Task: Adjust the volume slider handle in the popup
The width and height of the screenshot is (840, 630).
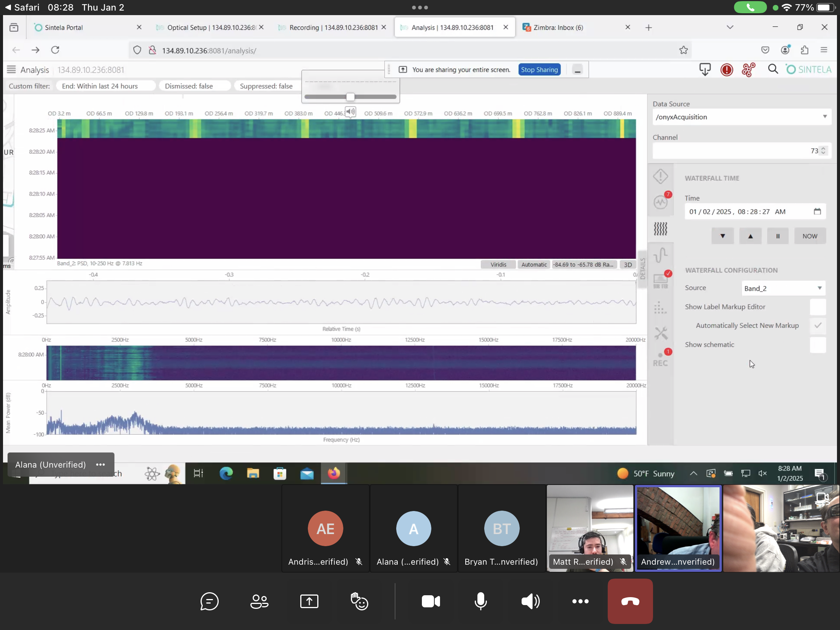Action: tap(350, 97)
